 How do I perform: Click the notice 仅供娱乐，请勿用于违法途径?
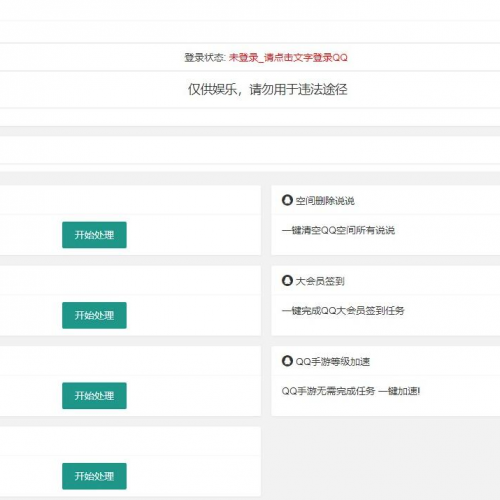click(268, 89)
